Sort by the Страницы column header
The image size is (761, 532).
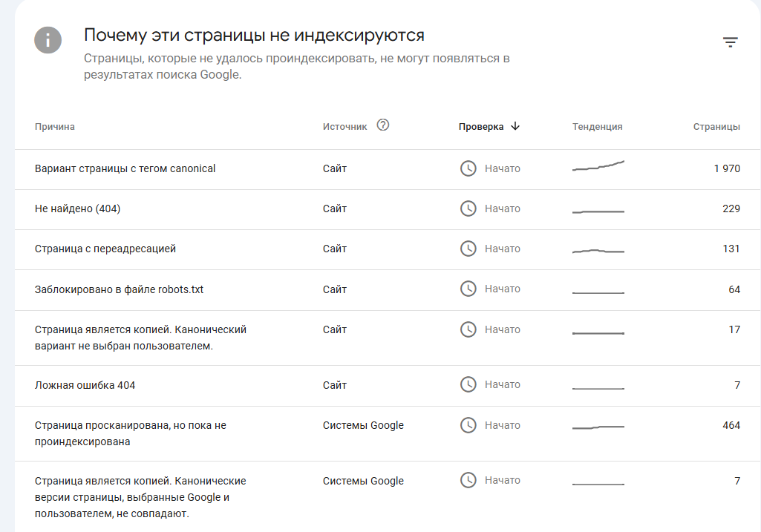(x=716, y=127)
